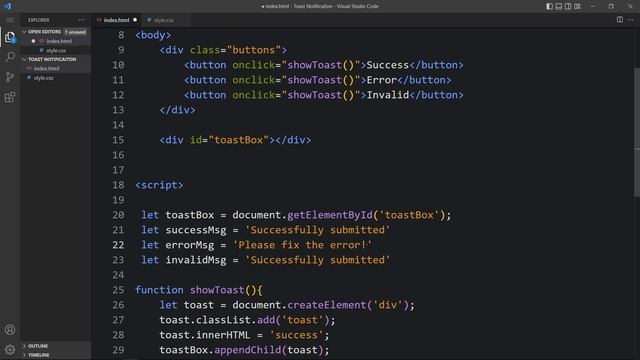
Task: Toggle bottom panel layout button
Action: 559,6
